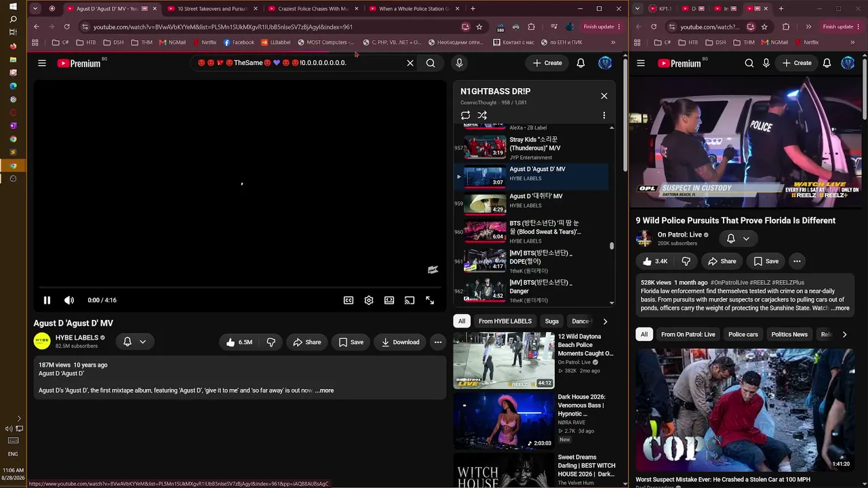Image resolution: width=868 pixels, height=488 pixels.
Task: Launch Firefox from the Windows taskbar
Action: point(13,46)
